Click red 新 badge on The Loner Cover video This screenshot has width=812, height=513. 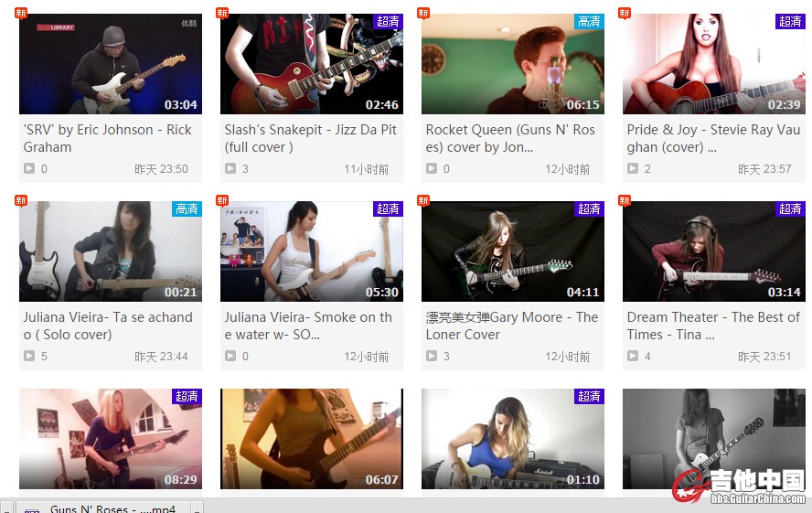tap(423, 200)
